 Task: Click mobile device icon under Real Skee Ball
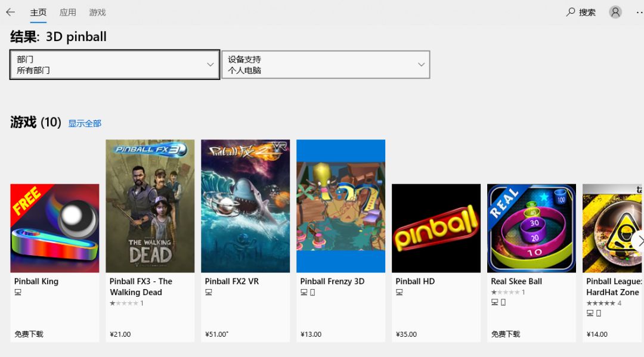(503, 302)
